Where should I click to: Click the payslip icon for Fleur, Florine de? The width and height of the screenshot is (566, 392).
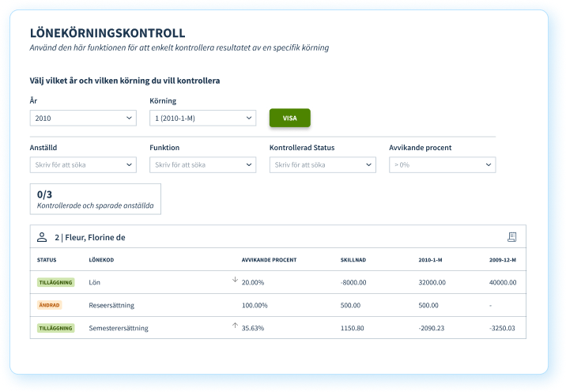(x=512, y=237)
